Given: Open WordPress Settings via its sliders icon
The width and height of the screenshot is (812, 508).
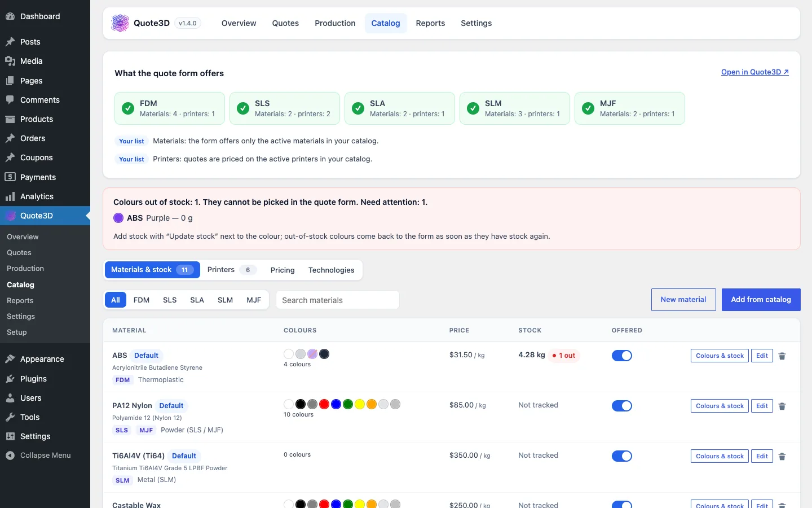Looking at the screenshot, I should 10,436.
